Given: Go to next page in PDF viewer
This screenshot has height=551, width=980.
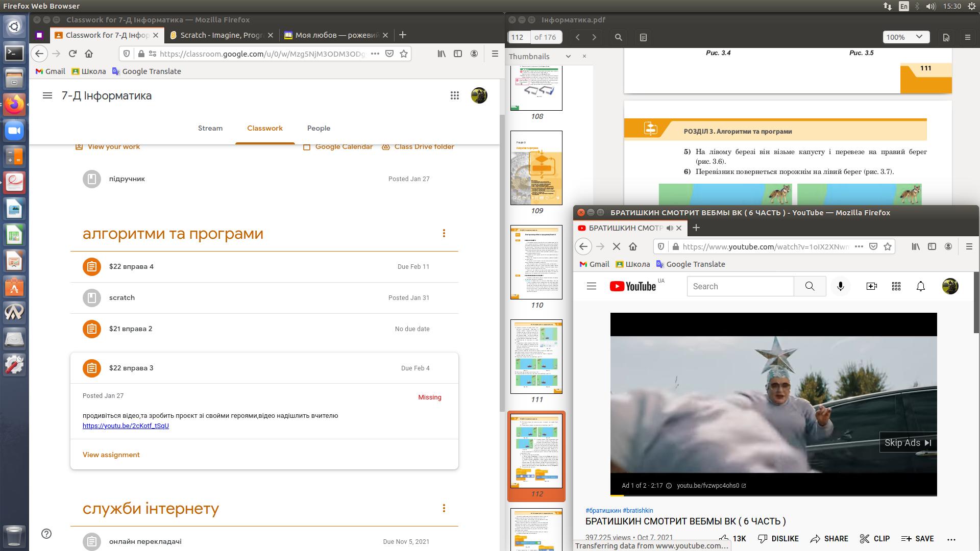Looking at the screenshot, I should (594, 37).
